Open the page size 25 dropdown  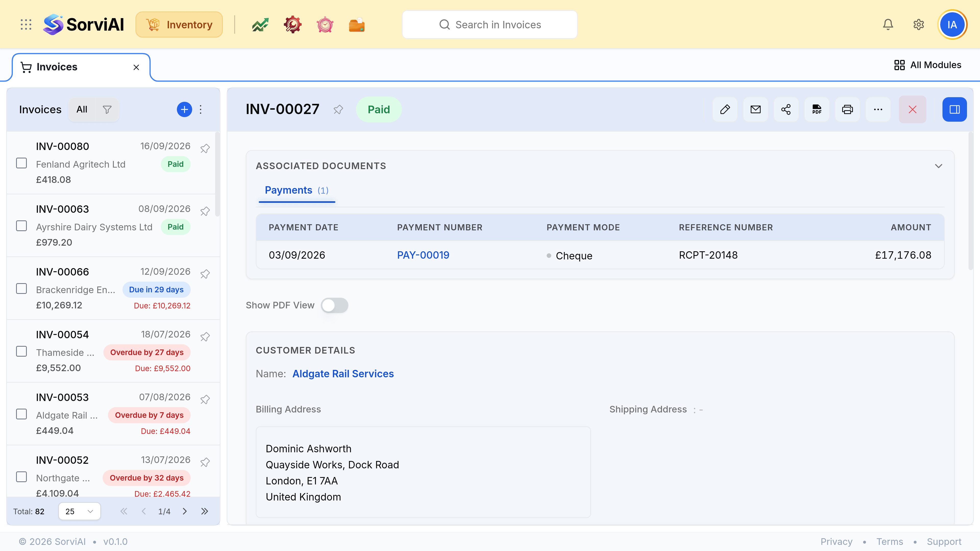[80, 511]
